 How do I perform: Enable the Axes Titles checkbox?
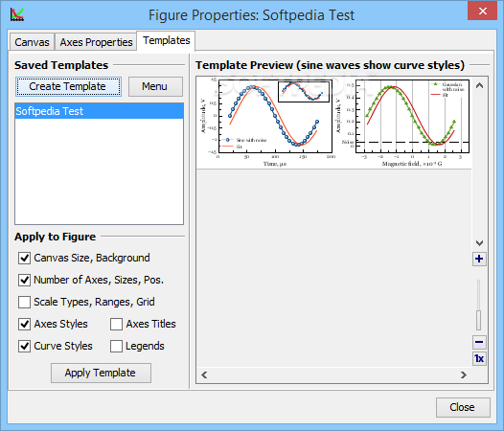point(116,325)
